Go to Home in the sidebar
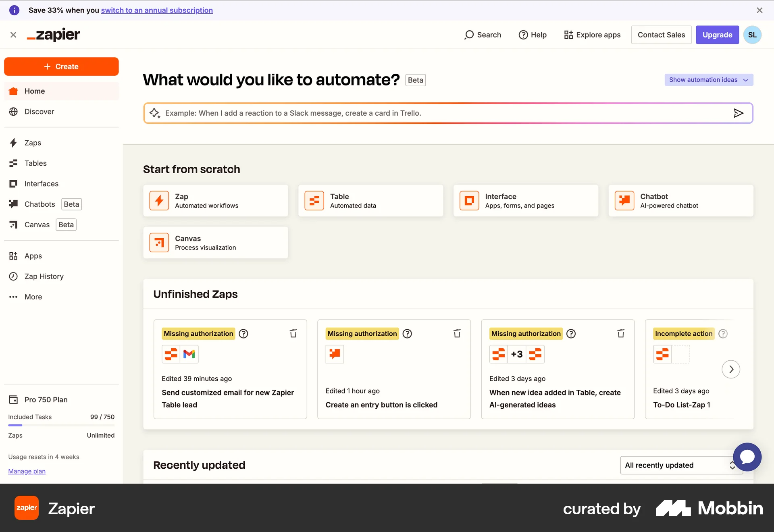The width and height of the screenshot is (774, 532). tap(61, 91)
